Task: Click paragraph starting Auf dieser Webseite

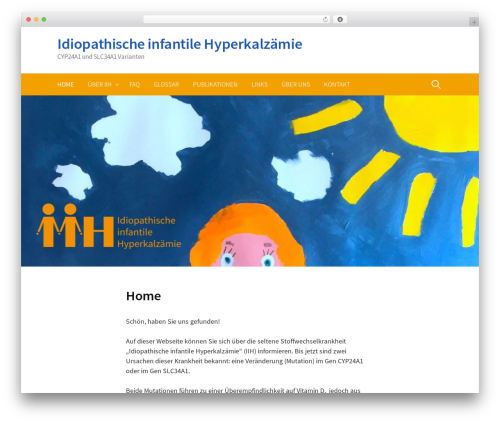Action: [244, 356]
